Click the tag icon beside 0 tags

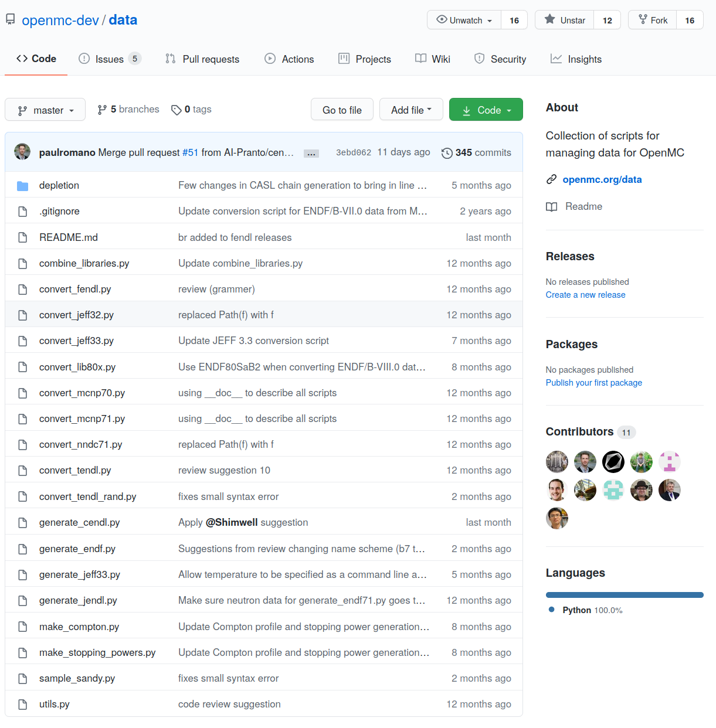[x=176, y=110]
